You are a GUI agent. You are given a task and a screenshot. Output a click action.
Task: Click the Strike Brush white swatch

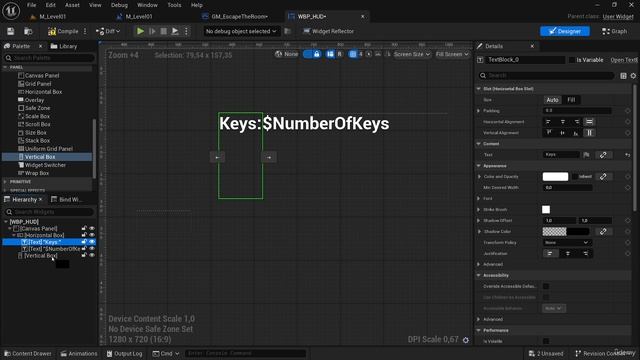point(546,209)
